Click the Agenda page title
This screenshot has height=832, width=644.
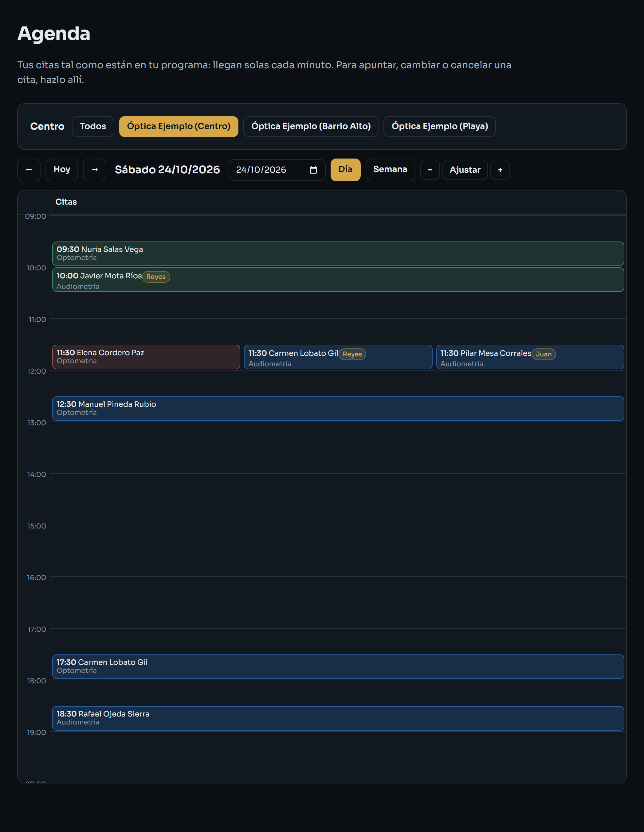[x=54, y=33]
